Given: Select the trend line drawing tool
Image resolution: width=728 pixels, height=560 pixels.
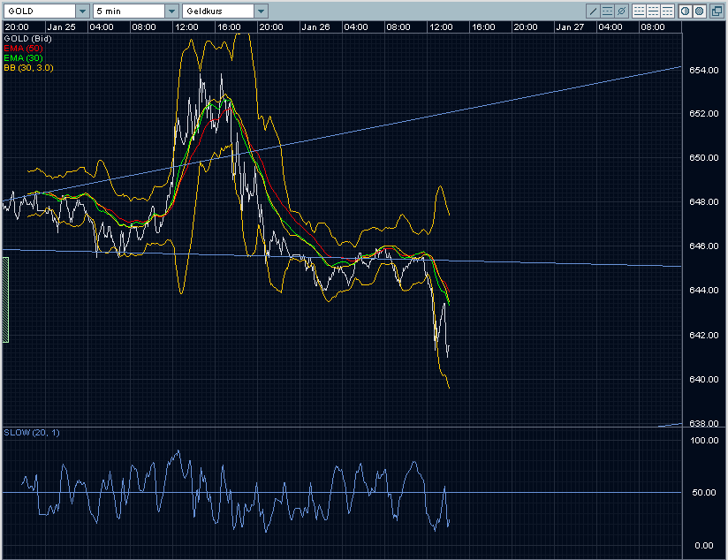Looking at the screenshot, I should click(x=593, y=11).
